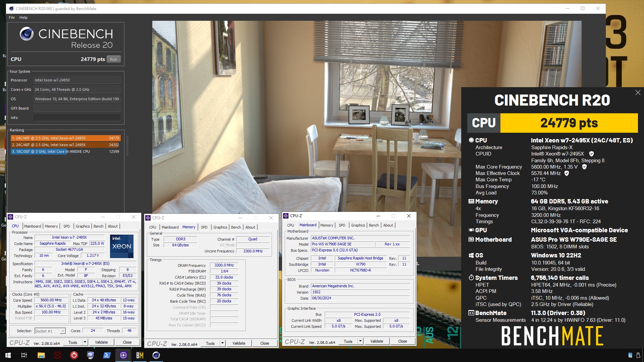Switch to CPU-Z via the purple taskbar icon
Screen dimensions: 644x362
pos(123,355)
